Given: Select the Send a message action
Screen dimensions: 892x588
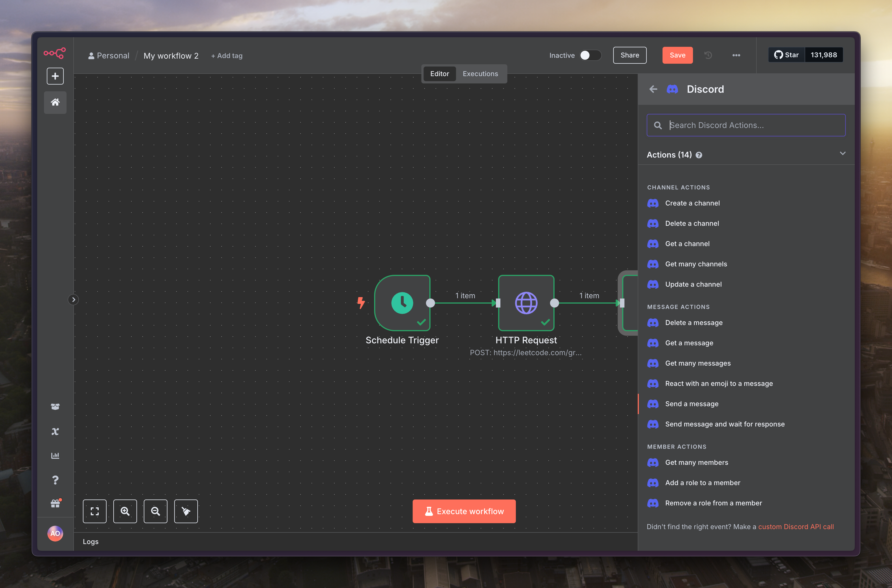Looking at the screenshot, I should tap(691, 403).
